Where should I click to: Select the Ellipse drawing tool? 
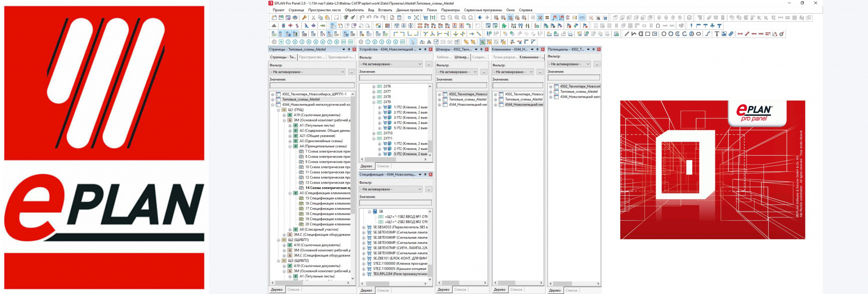pyautogui.click(x=698, y=34)
